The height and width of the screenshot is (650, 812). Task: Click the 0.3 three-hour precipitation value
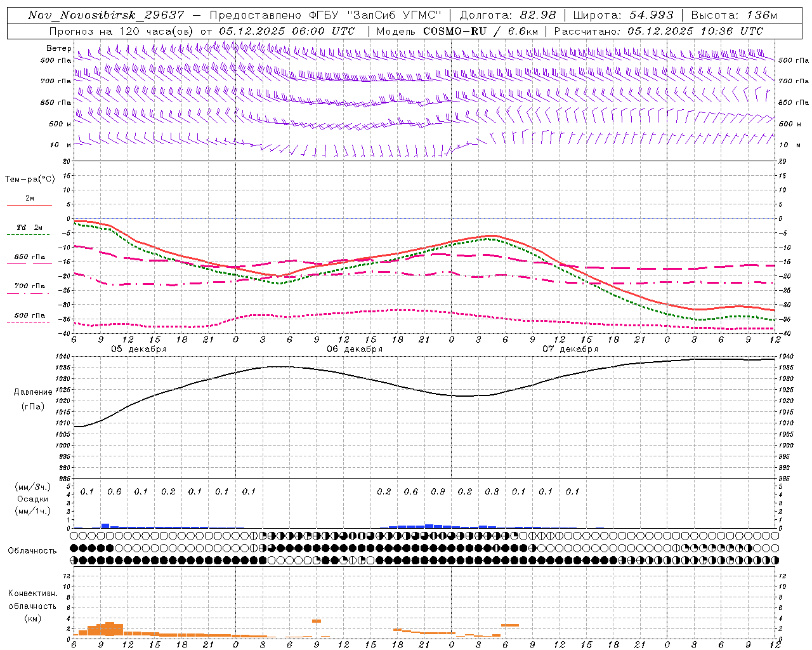[492, 491]
